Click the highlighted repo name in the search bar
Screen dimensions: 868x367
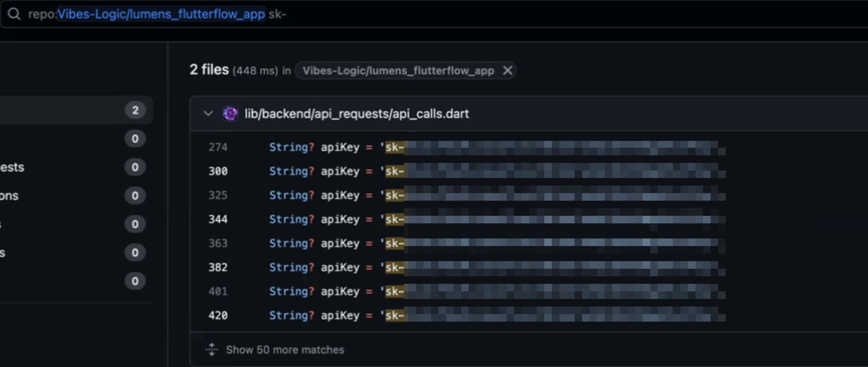point(161,14)
